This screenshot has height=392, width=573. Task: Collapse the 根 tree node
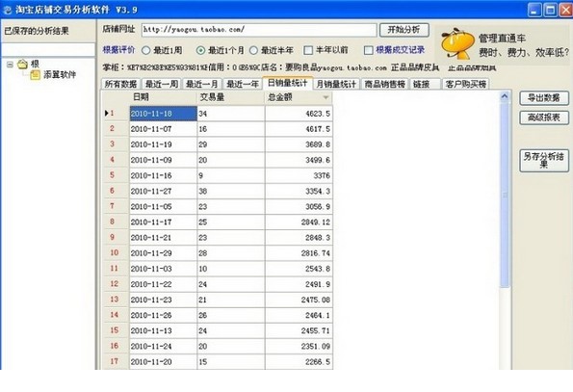[x=10, y=65]
